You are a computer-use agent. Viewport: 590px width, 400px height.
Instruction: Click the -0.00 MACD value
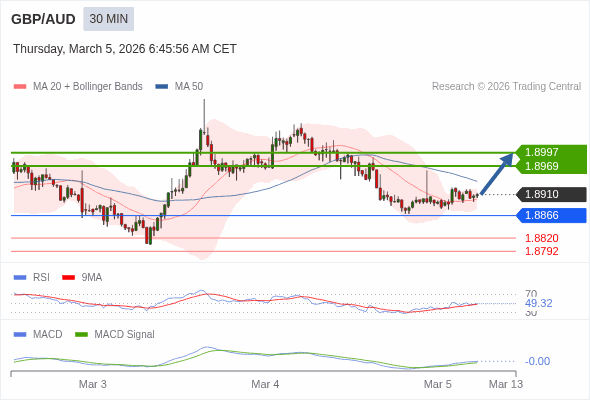pyautogui.click(x=537, y=361)
